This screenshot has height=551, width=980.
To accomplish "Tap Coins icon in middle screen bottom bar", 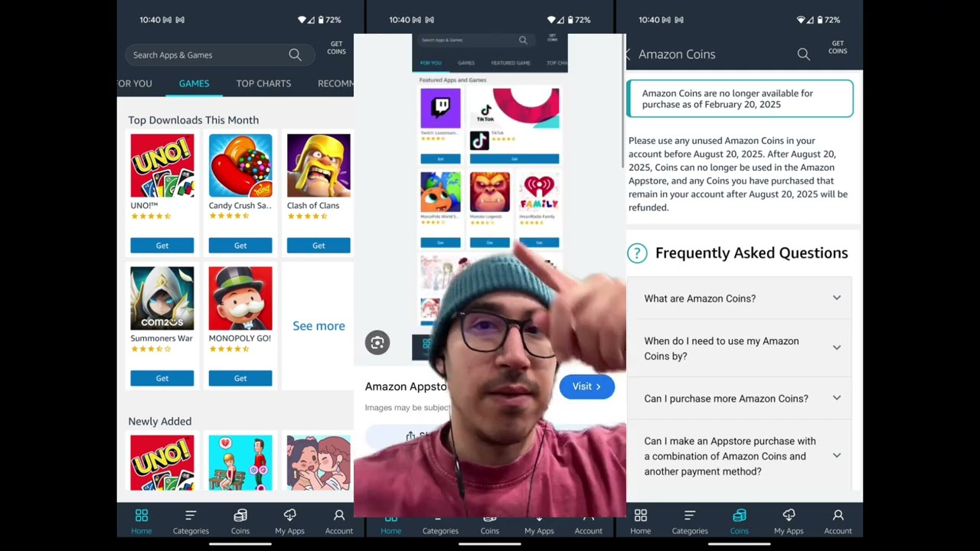I will [x=490, y=527].
